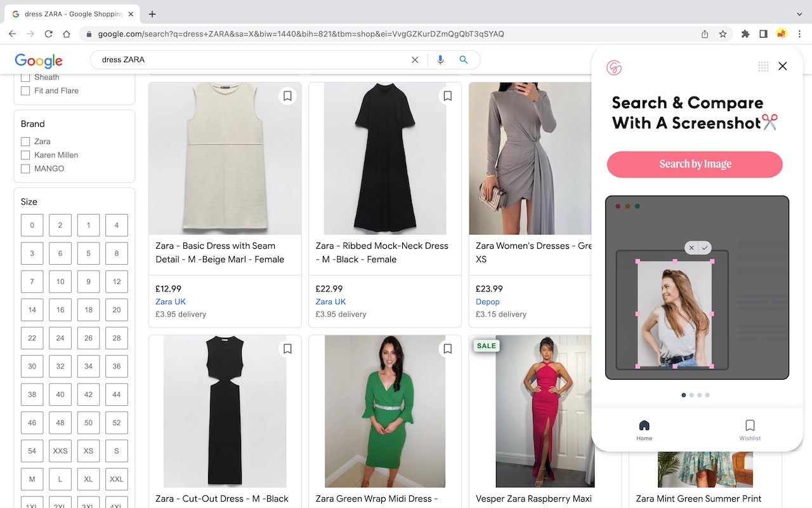Select size 0 filter

coord(32,225)
